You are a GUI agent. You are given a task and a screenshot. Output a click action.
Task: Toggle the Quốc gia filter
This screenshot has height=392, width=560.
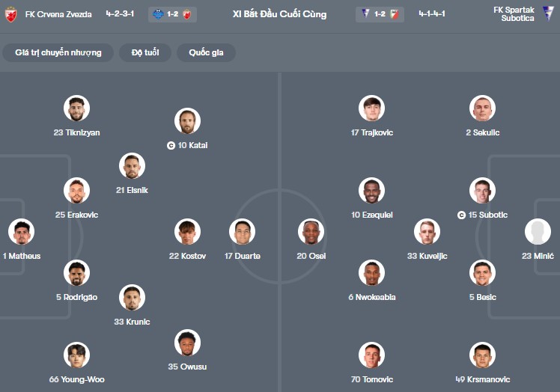[206, 52]
